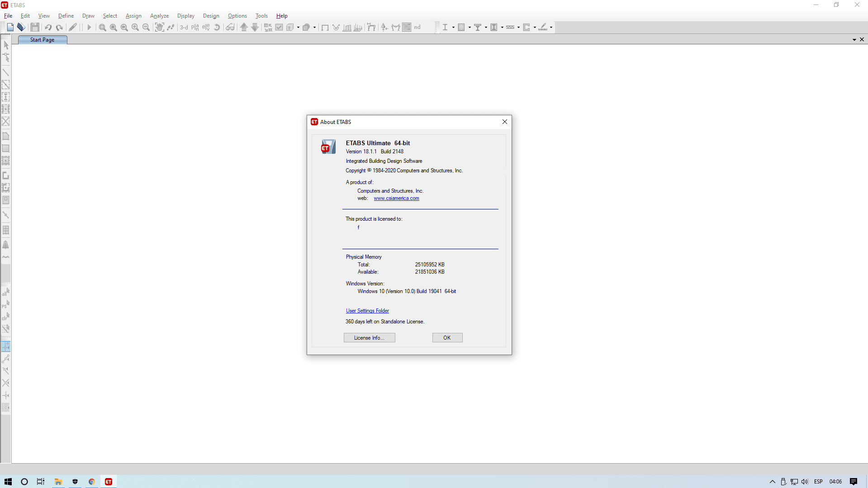Image resolution: width=868 pixels, height=488 pixels.
Task: Expand the shell design toolbar dropdown arrow
Action: pyautogui.click(x=470, y=27)
